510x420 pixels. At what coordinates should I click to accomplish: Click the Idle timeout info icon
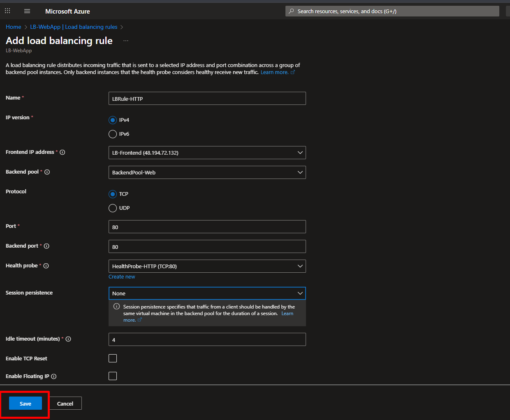click(68, 339)
